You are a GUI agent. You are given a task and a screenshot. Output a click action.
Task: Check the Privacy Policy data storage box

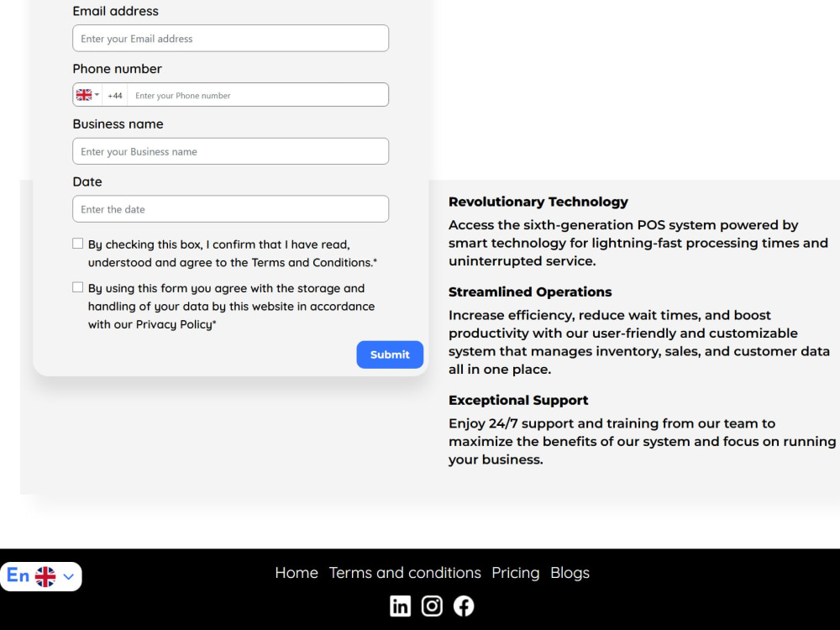(77, 287)
